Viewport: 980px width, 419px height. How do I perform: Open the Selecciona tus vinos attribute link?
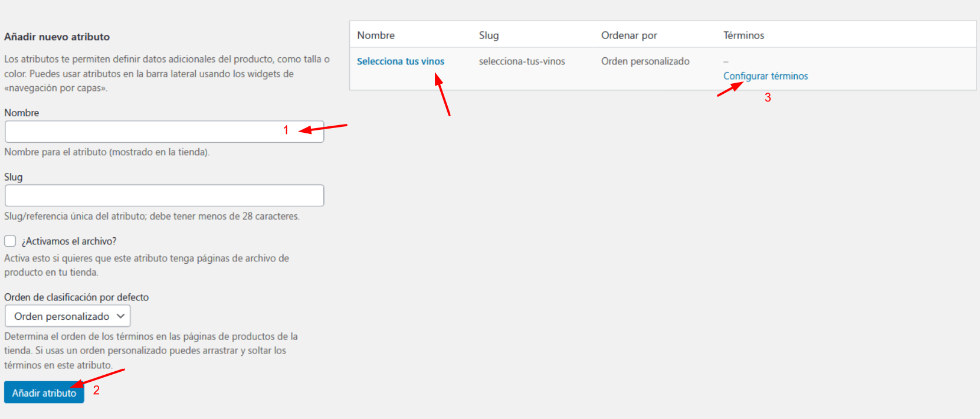click(x=401, y=61)
